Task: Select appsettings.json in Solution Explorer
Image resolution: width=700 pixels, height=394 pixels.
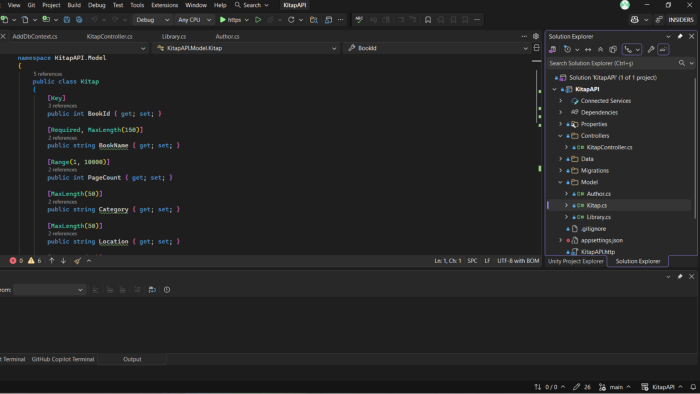Action: (602, 240)
